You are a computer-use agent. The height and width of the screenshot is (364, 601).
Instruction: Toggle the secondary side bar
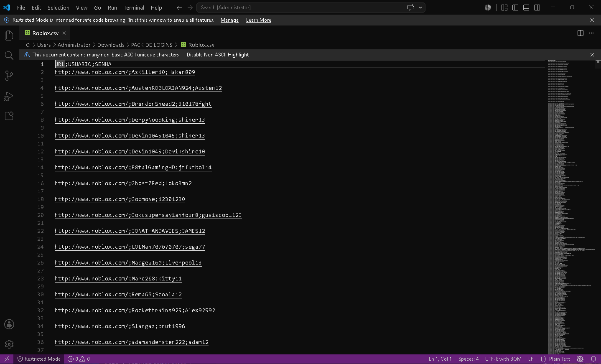tap(537, 8)
